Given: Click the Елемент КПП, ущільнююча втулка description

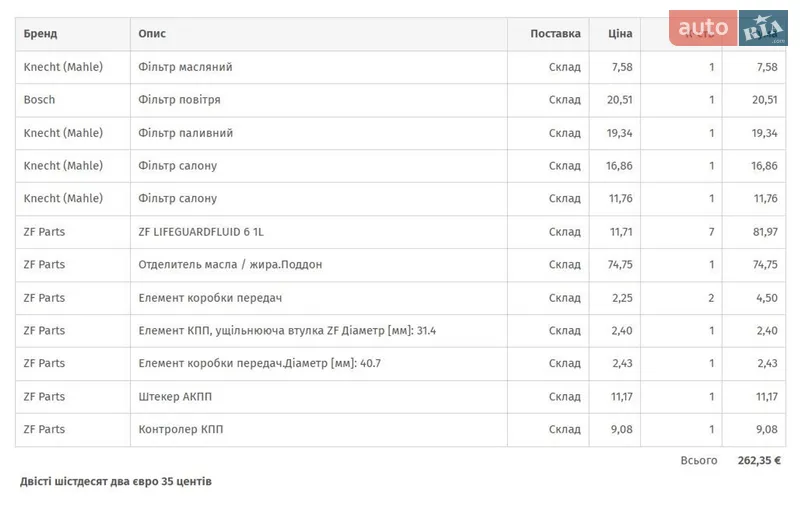Looking at the screenshot, I should point(287,331).
